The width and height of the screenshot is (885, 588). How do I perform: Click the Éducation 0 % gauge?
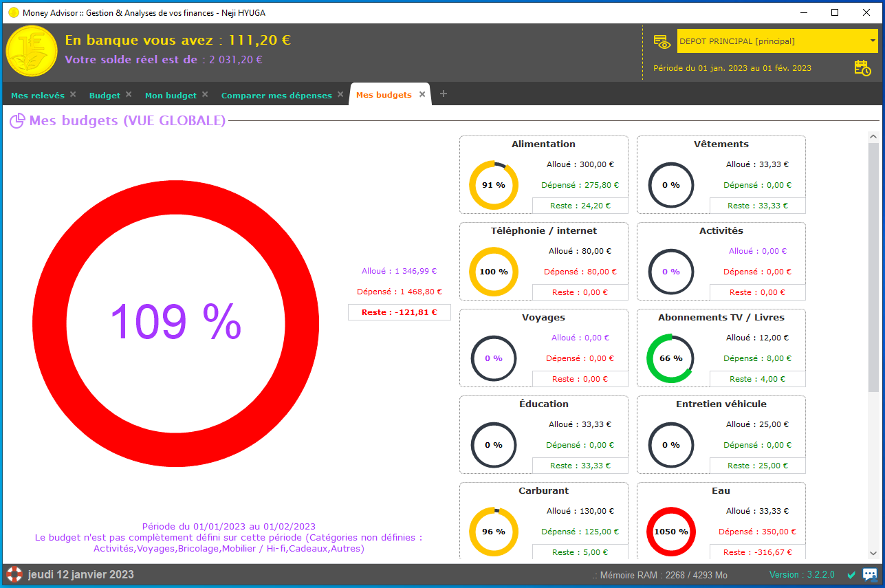(x=493, y=445)
